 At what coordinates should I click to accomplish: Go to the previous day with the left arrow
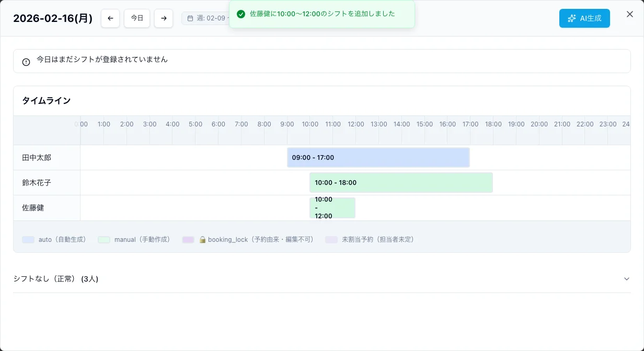(x=110, y=18)
